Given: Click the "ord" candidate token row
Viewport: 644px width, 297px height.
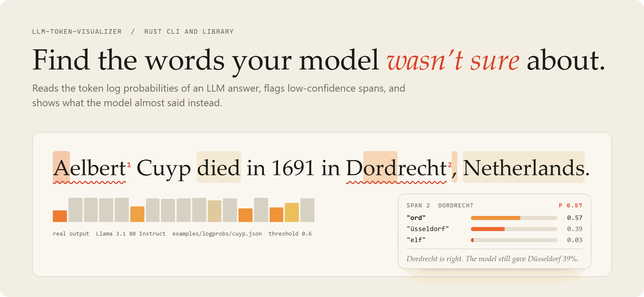Looking at the screenshot, I should click(x=495, y=218).
